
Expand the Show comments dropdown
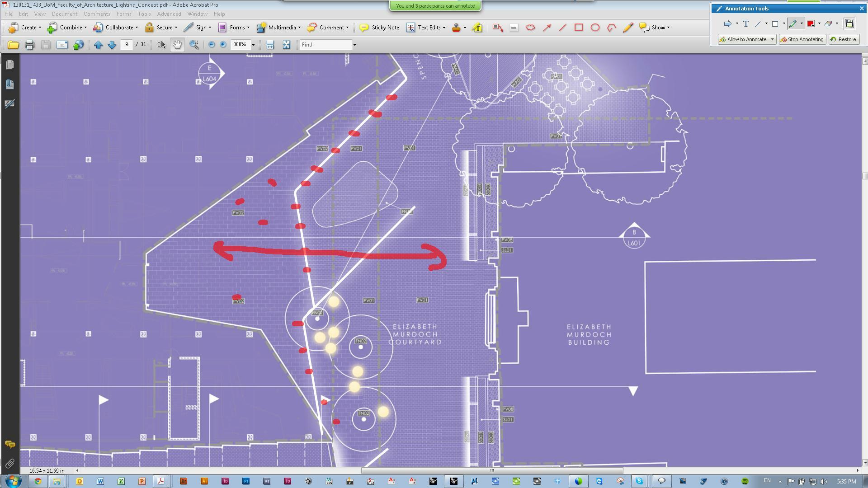tap(654, 28)
